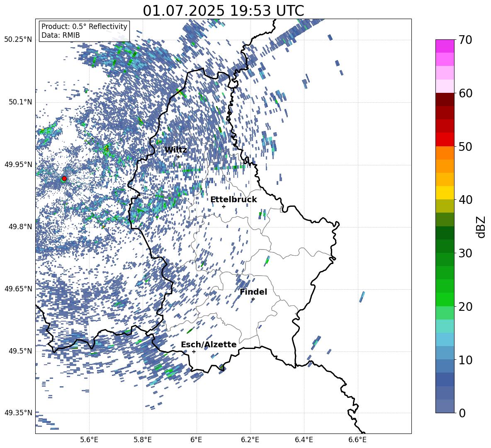Click the 49.95°N latitude label
Viewport: 491px width, 448px height.
[18, 164]
